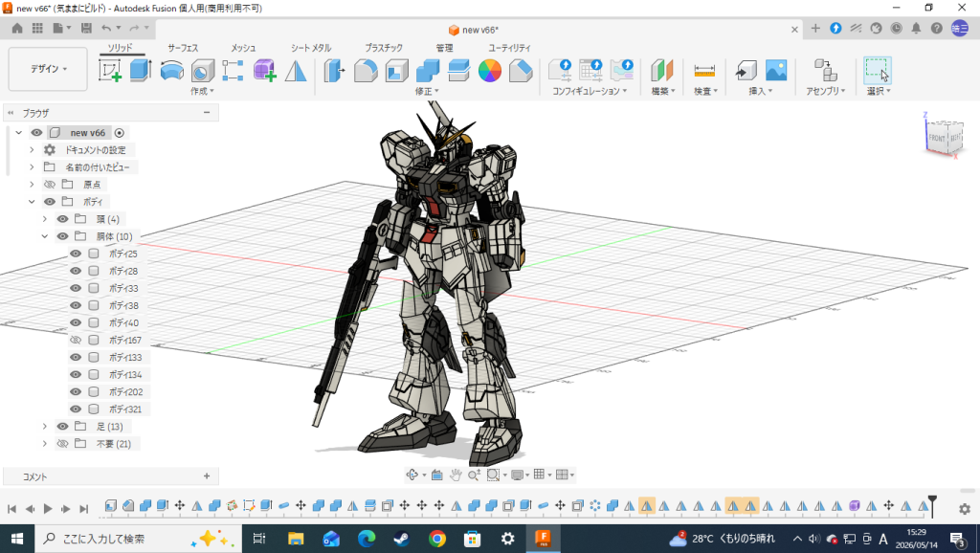Jump to timeline start

coord(11,509)
